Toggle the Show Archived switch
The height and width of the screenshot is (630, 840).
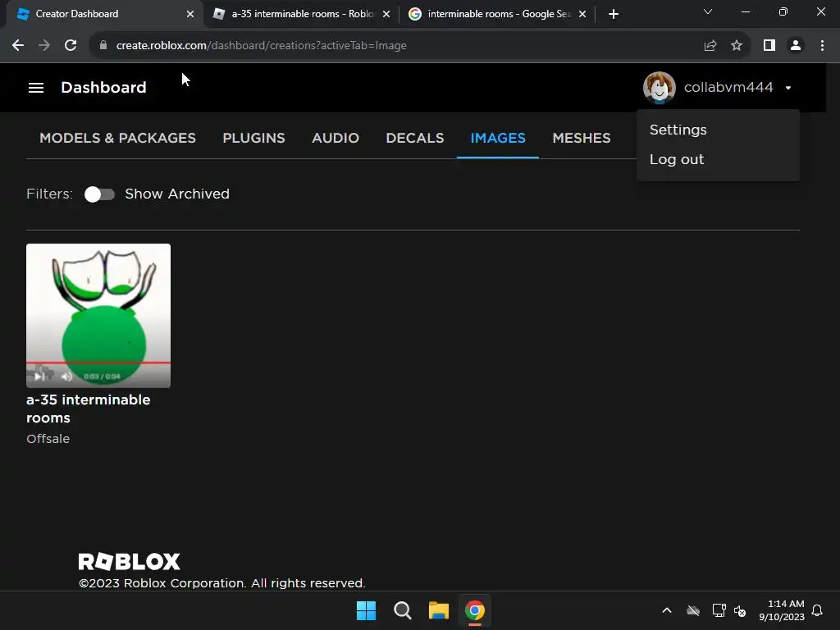tap(99, 194)
